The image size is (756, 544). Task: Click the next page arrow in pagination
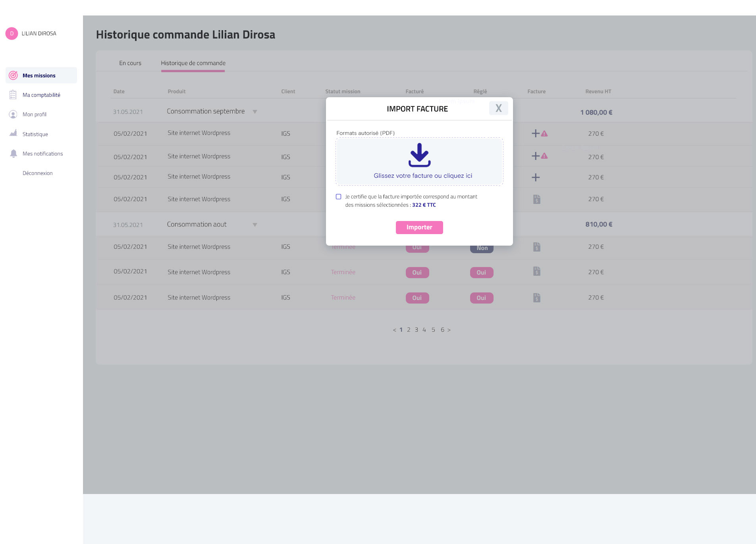449,330
